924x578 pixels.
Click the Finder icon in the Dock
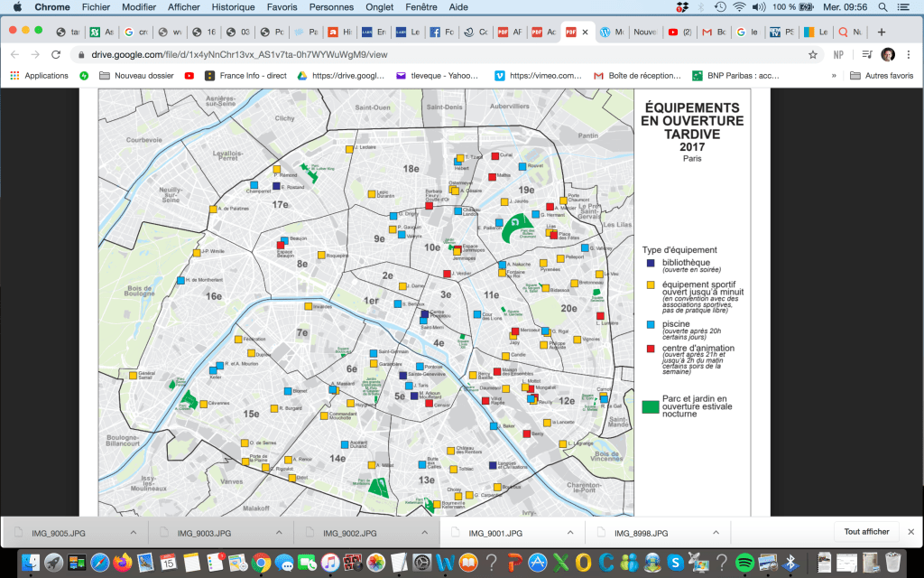[x=30, y=563]
